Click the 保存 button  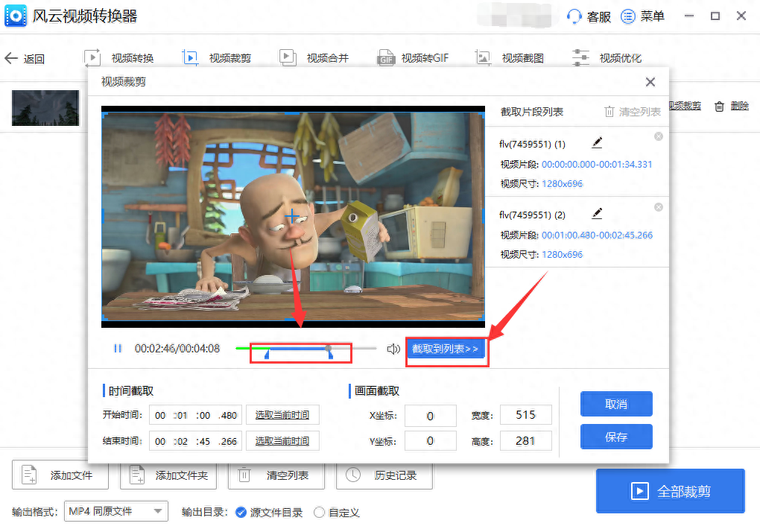[616, 437]
